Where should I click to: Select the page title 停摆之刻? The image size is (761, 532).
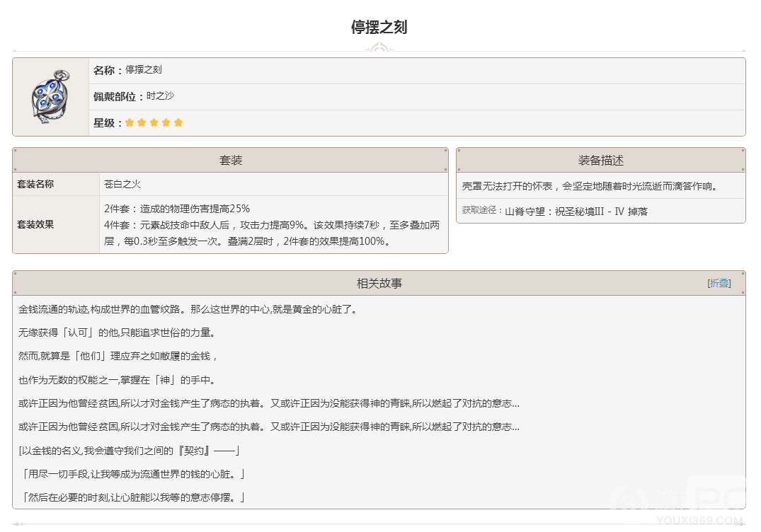point(380,27)
